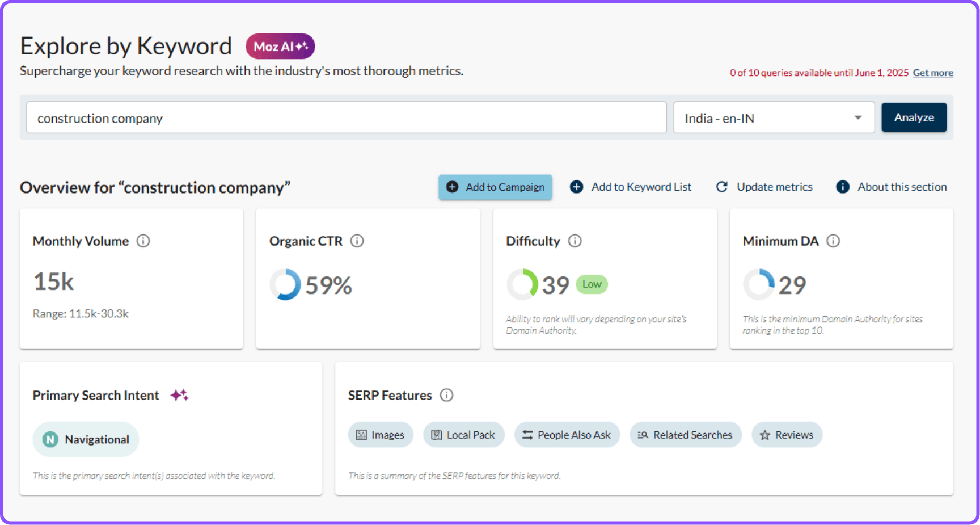Click the Monthly Volume info icon
Screen dimensions: 980x525
click(143, 241)
